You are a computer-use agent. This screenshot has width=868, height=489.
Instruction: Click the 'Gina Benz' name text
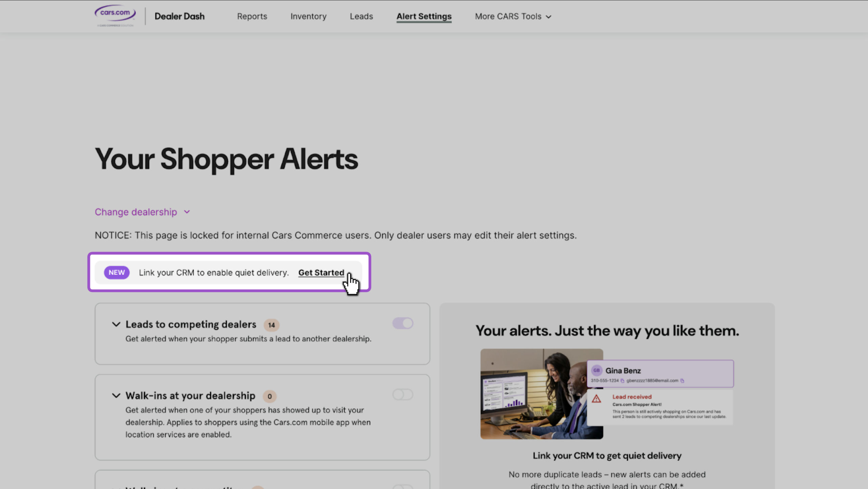click(623, 371)
